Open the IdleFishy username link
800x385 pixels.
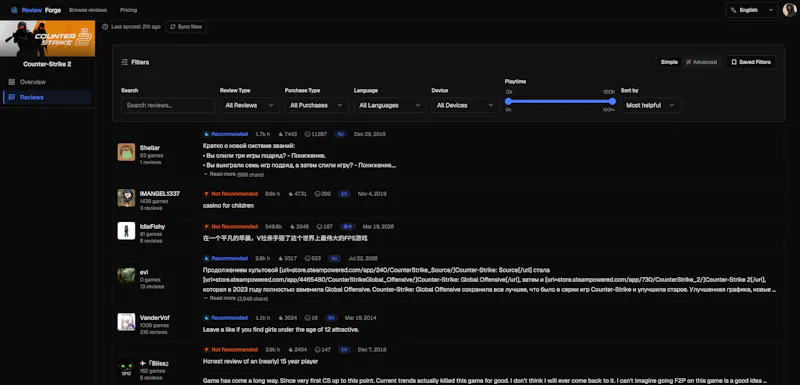pyautogui.click(x=152, y=226)
